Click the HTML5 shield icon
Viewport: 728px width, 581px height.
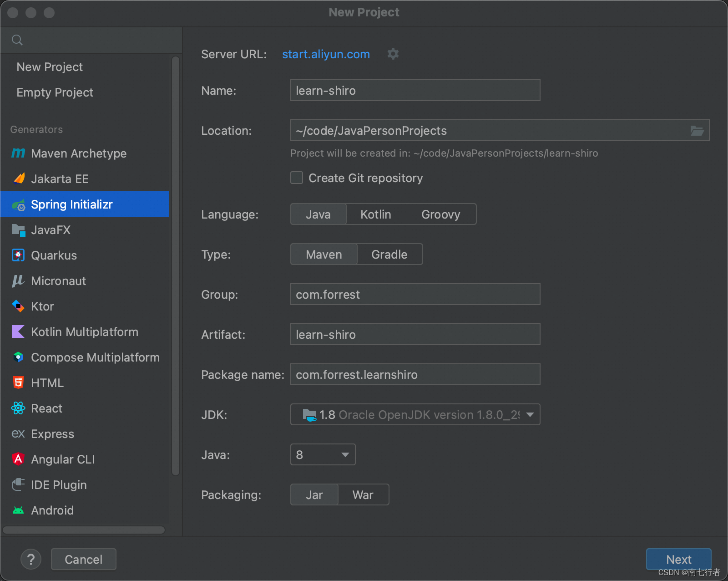pos(18,383)
